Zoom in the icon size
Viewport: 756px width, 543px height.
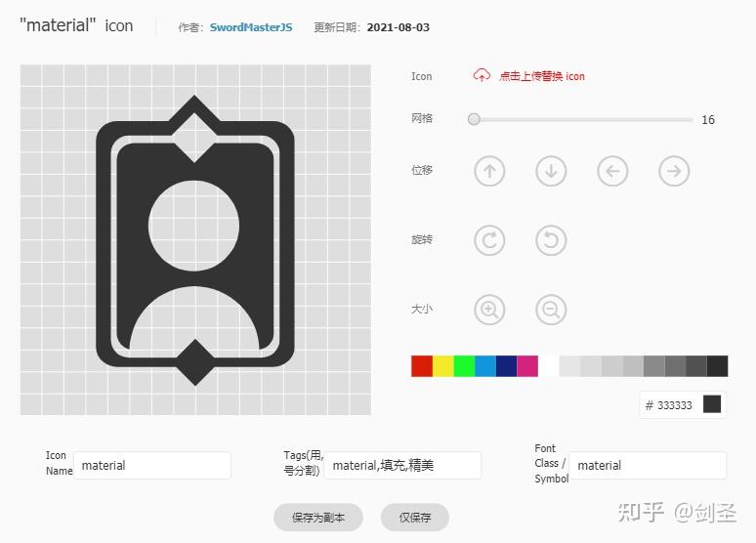click(489, 310)
